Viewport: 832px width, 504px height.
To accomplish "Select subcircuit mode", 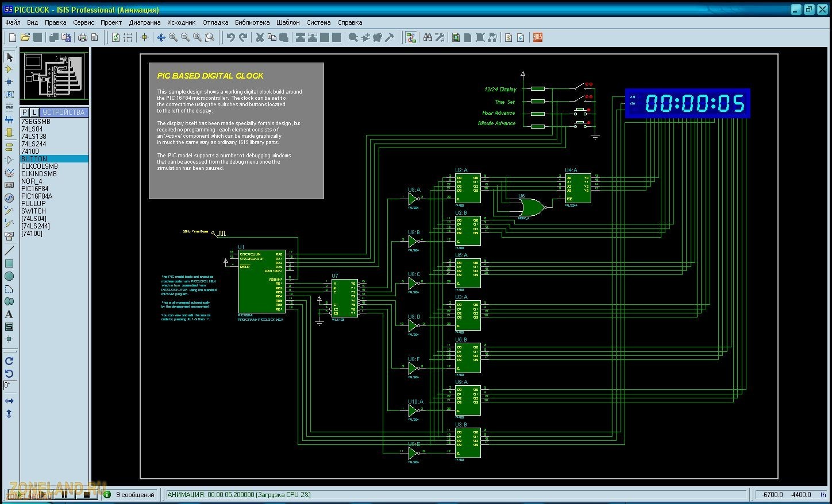I will [x=9, y=132].
